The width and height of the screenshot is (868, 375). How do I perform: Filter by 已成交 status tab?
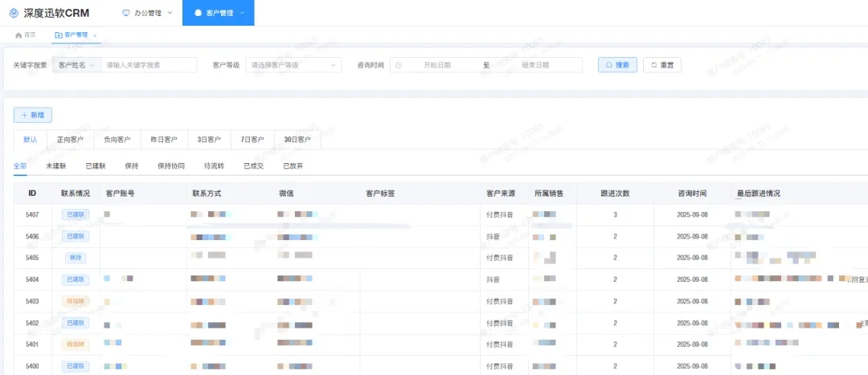254,166
